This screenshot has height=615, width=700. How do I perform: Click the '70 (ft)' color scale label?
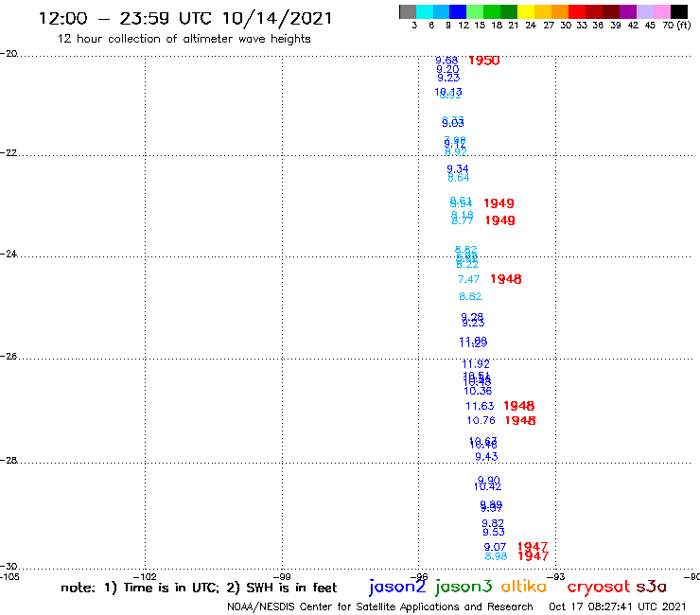676,26
